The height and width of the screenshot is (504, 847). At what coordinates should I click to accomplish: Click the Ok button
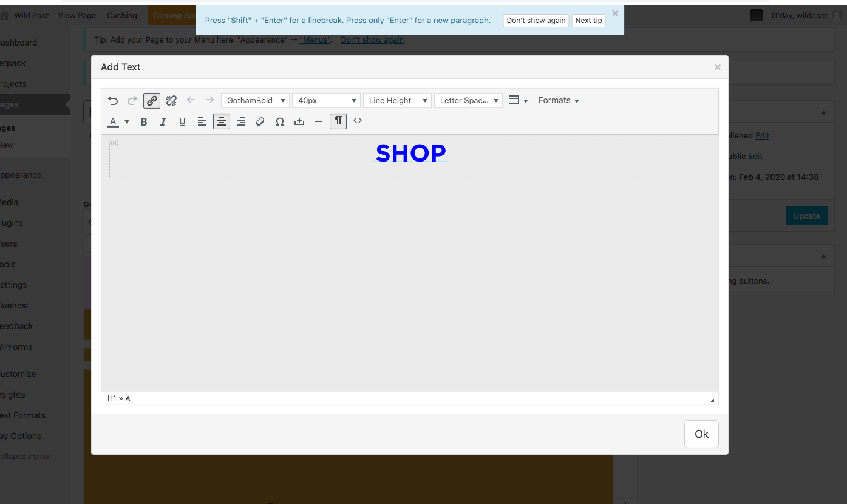click(x=701, y=434)
